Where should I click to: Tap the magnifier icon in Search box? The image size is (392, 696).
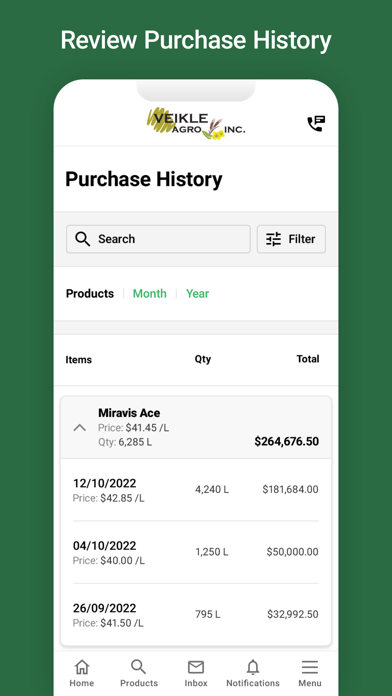[x=83, y=239]
